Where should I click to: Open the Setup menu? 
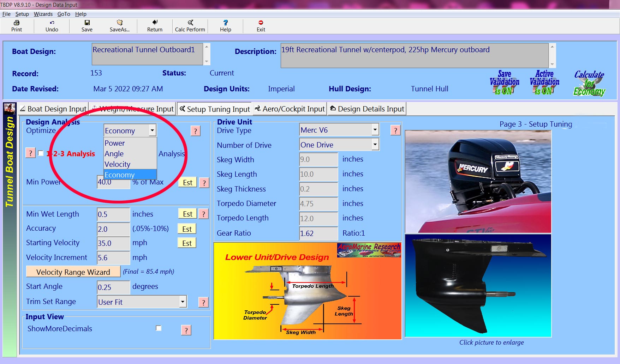(22, 14)
